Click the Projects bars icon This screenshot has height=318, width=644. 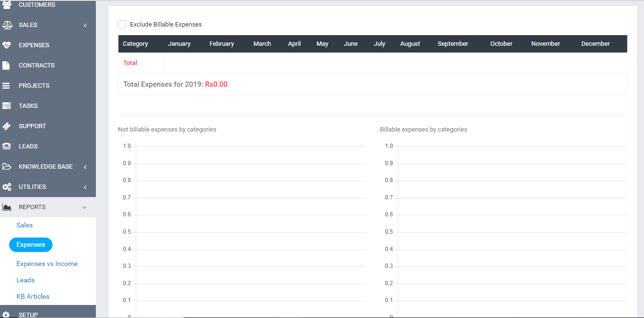[x=6, y=86]
